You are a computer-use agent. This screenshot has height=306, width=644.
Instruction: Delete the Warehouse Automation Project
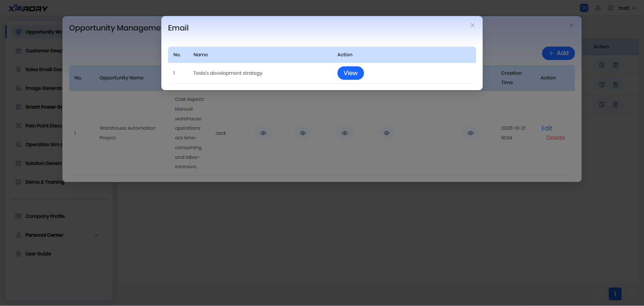[555, 138]
